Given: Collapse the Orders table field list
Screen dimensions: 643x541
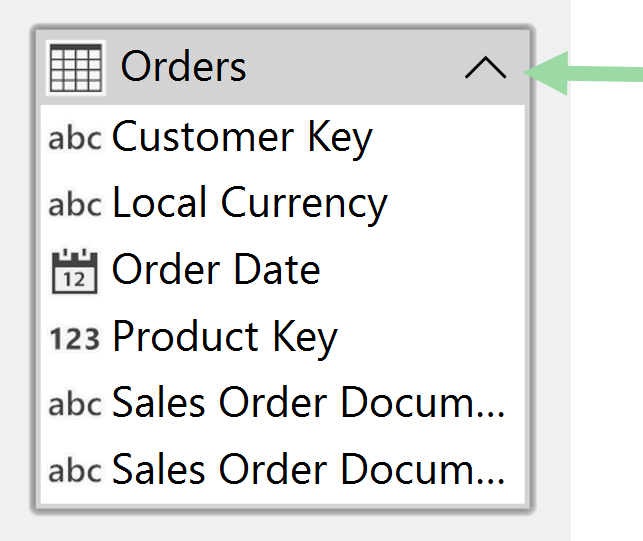Looking at the screenshot, I should (x=486, y=68).
